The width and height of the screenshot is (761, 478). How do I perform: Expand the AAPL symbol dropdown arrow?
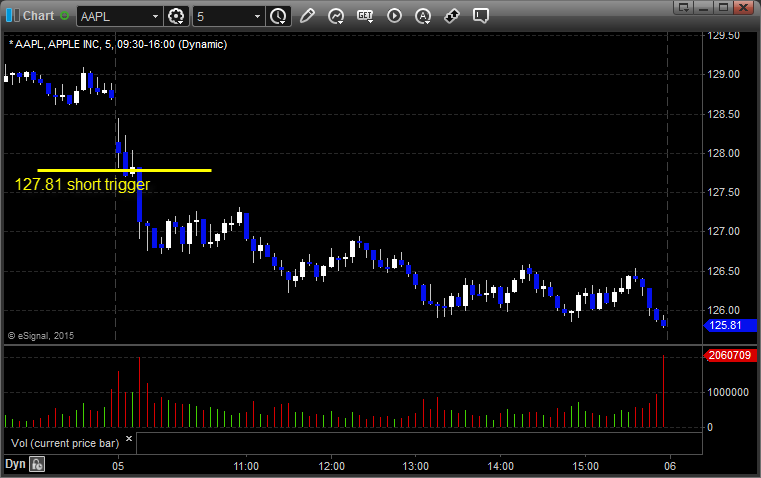[x=155, y=16]
